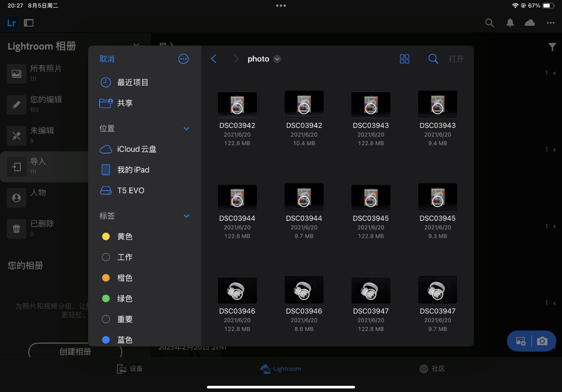Select DSC03947 file sized 9.7 MB
Viewport: 562px width, 392px height.
coord(438,304)
